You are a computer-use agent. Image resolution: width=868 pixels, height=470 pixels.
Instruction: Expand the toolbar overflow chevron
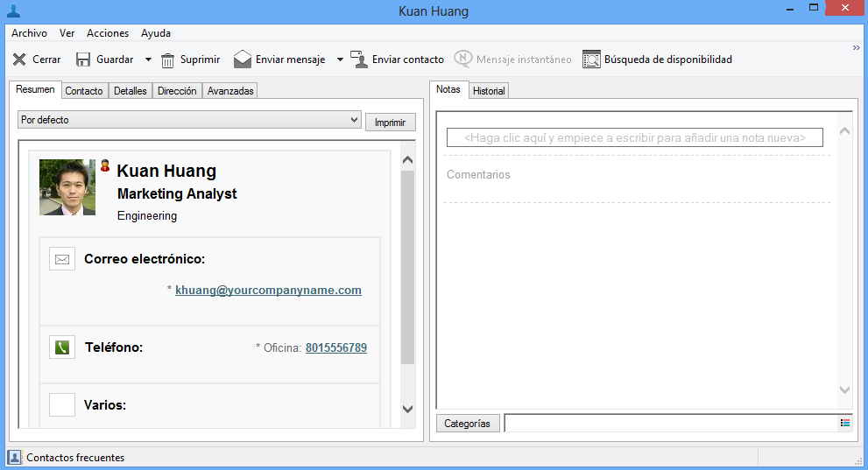(856, 48)
